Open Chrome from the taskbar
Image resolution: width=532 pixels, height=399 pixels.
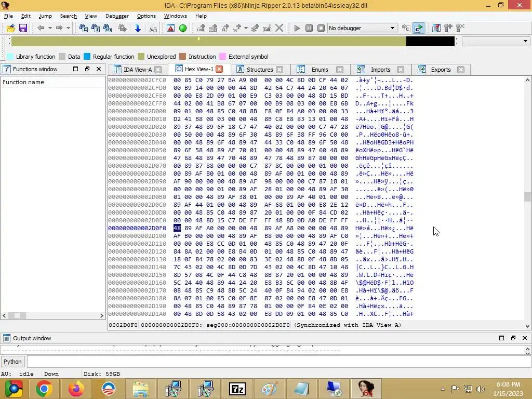[44, 389]
